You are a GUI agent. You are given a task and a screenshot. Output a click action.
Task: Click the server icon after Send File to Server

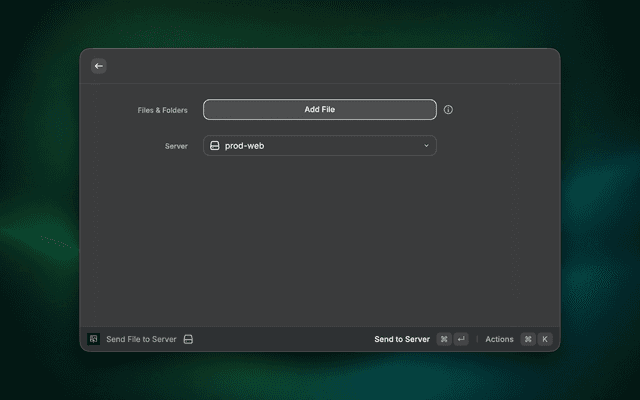pos(188,339)
